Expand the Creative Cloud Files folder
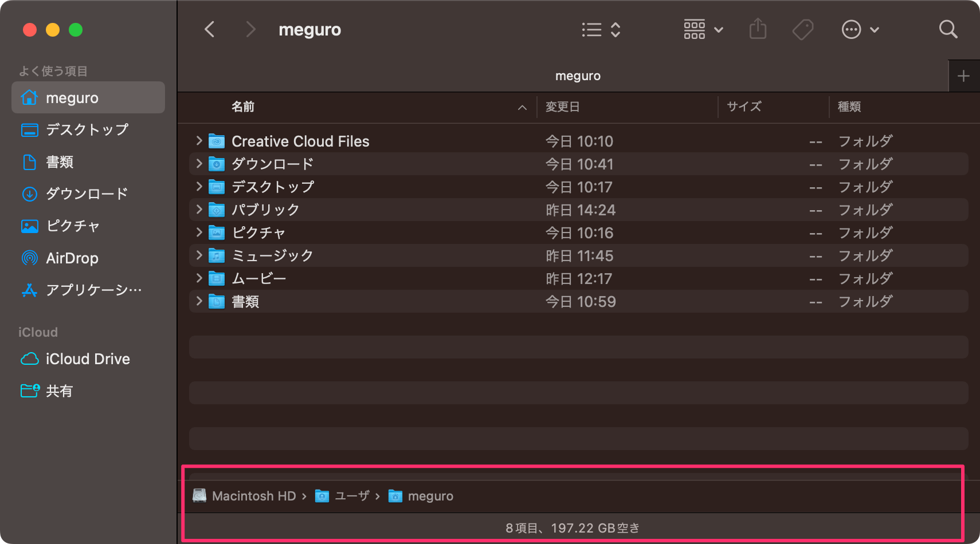The height and width of the screenshot is (544, 980). point(199,141)
